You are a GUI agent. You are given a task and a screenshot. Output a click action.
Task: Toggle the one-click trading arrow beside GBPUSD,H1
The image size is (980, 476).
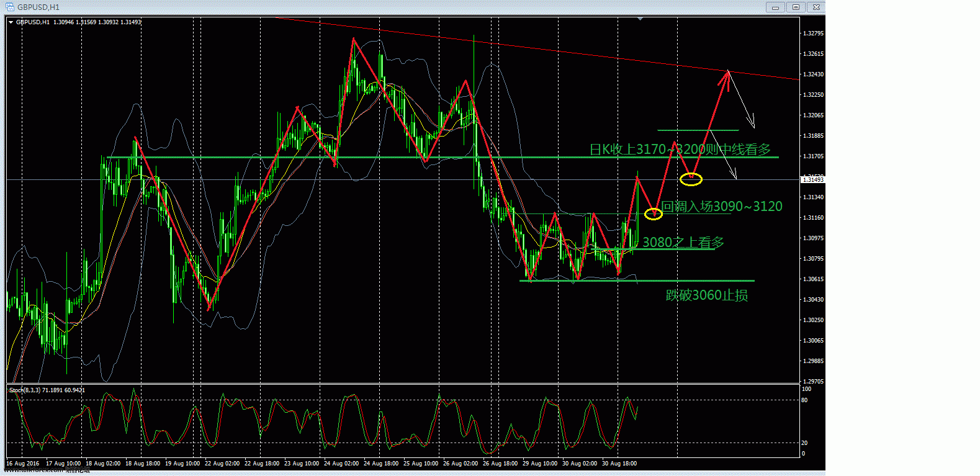11,22
